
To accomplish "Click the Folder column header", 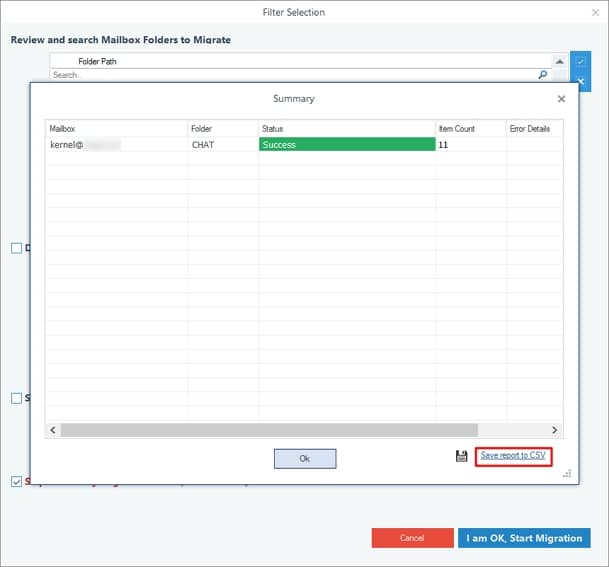I will click(x=223, y=129).
